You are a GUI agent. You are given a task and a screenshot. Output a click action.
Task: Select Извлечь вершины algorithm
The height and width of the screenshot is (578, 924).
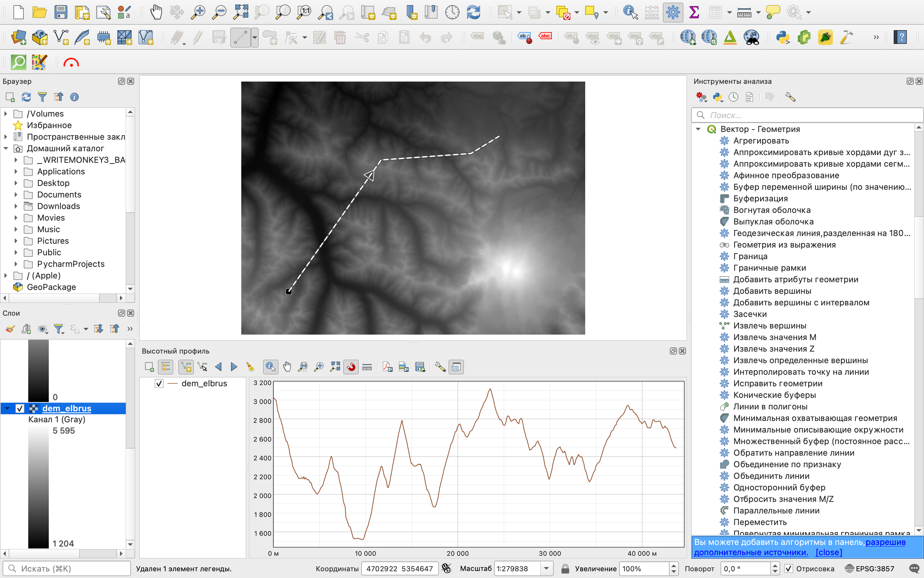tap(769, 326)
